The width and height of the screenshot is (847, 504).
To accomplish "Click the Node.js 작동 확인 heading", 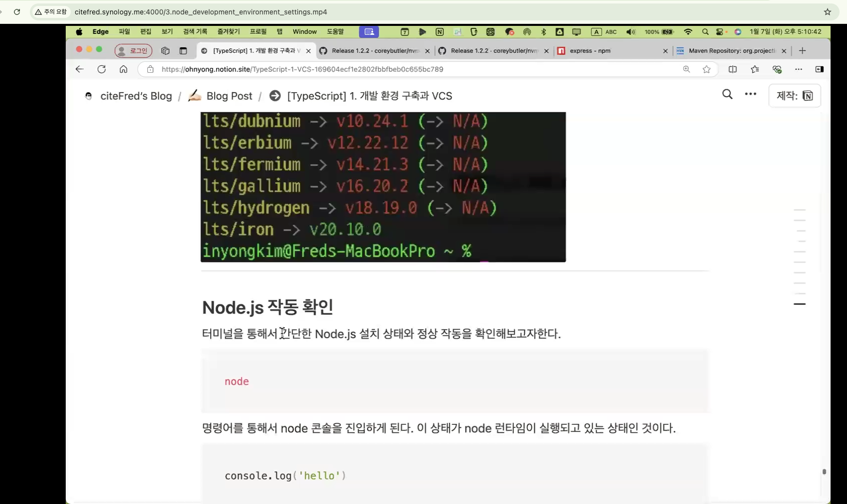I will [x=267, y=307].
